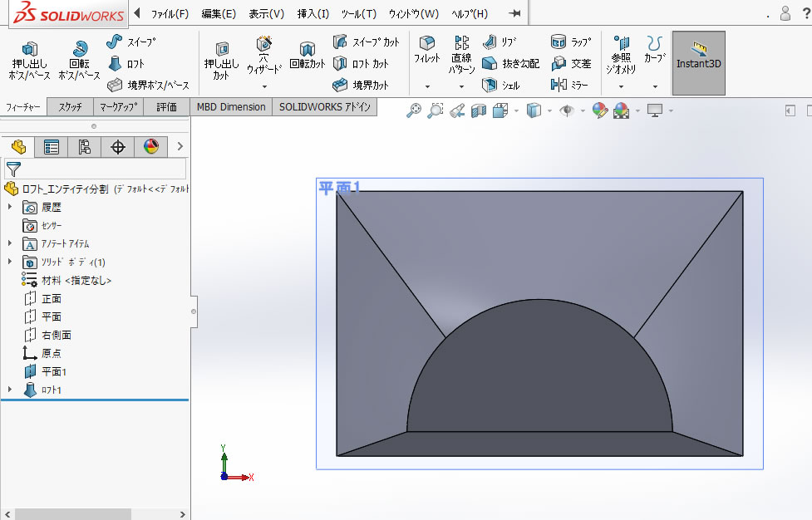Viewport: 812px width, 520px height.
Task: Toggle Section View icon
Action: (x=479, y=110)
